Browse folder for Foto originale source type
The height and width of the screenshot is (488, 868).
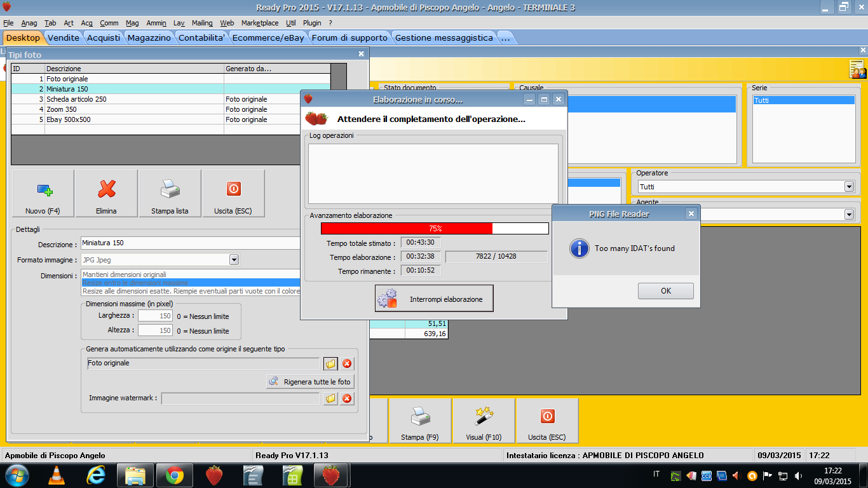(x=330, y=363)
